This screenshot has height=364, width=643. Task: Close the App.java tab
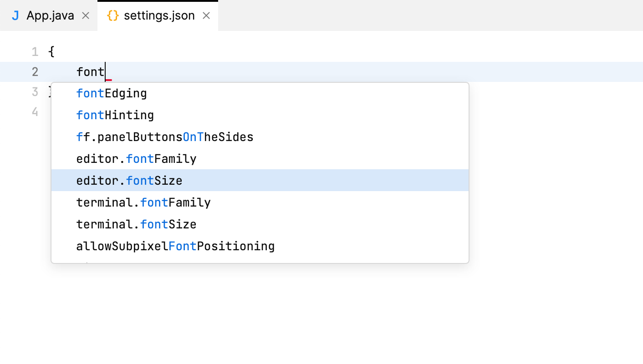click(x=86, y=15)
